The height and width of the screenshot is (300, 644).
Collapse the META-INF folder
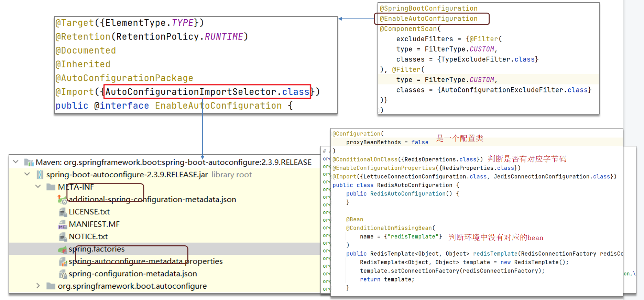point(38,187)
